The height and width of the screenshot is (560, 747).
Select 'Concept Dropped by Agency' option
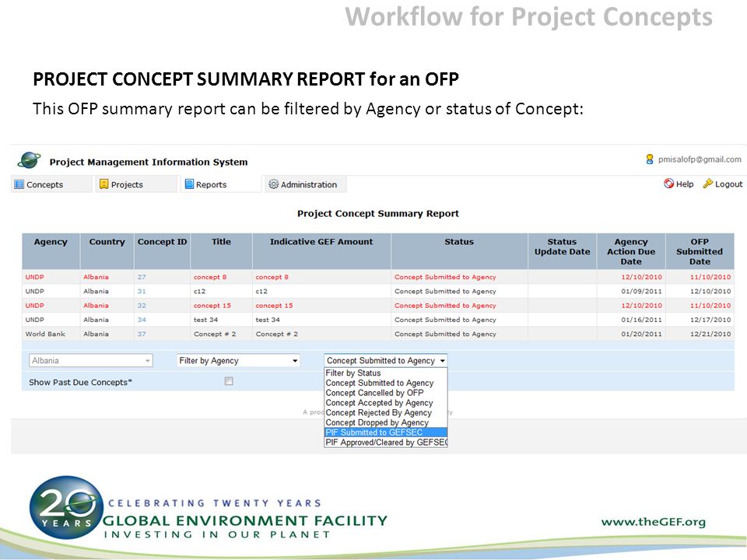pyautogui.click(x=386, y=423)
